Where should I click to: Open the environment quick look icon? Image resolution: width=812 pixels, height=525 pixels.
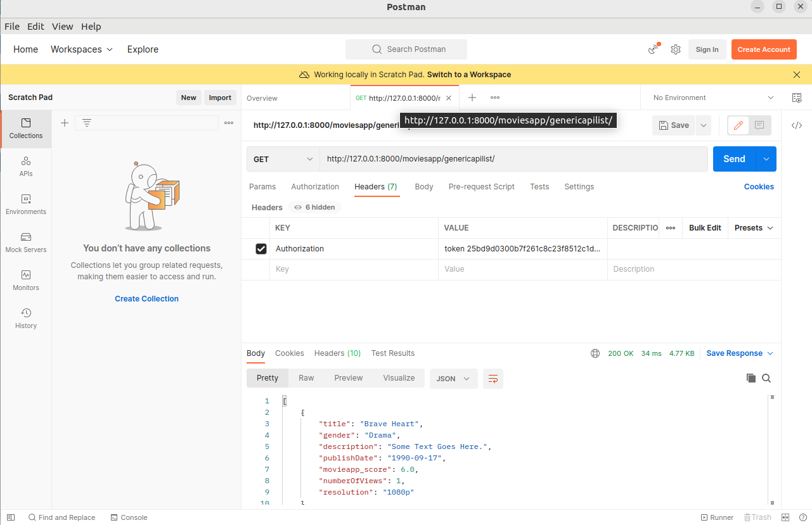click(x=797, y=98)
